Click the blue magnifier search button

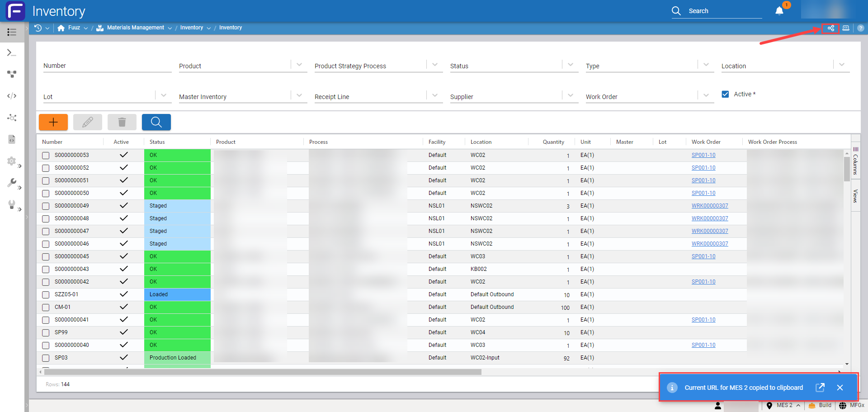pos(156,122)
